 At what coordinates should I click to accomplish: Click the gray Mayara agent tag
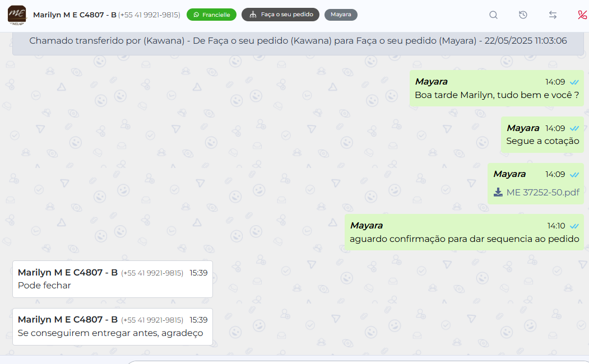click(x=341, y=15)
